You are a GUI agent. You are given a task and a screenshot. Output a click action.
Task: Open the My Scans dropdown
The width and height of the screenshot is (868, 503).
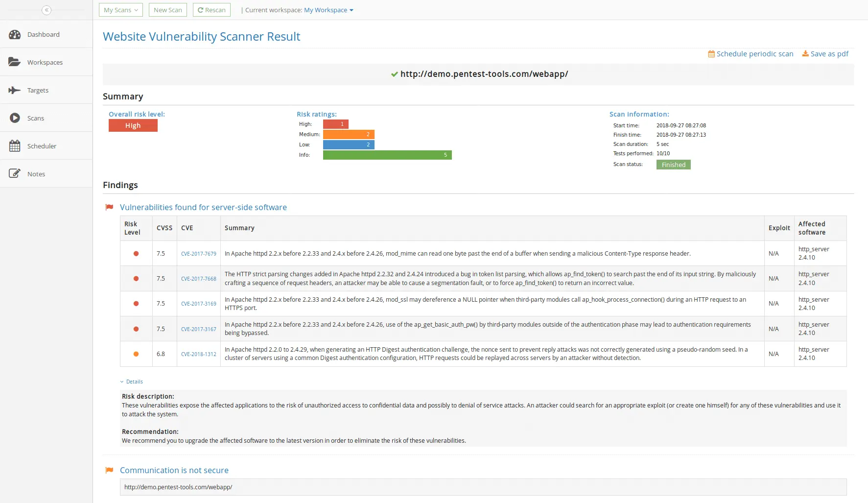click(120, 9)
